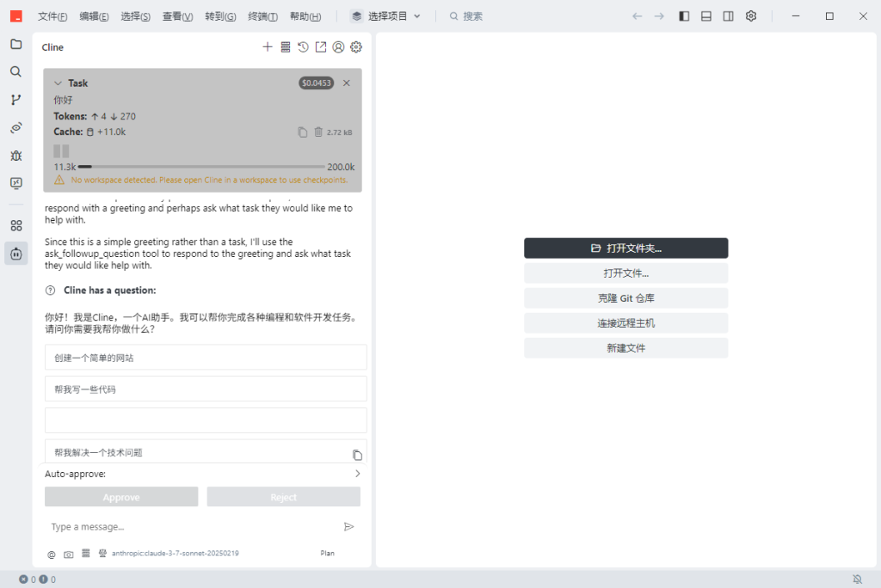Close the current Task card
This screenshot has width=881, height=588.
coord(347,83)
